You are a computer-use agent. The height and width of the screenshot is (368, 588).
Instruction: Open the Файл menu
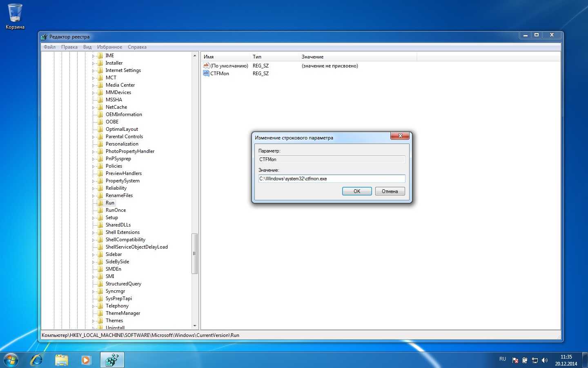[49, 47]
